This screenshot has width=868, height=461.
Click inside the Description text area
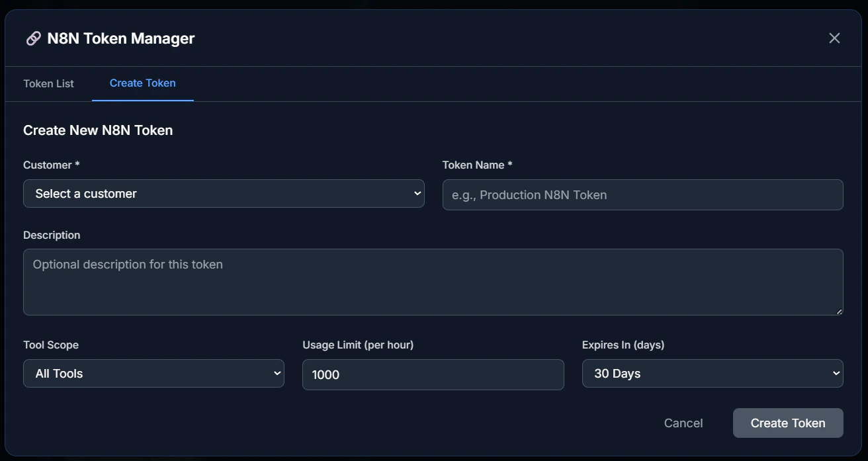tap(433, 282)
